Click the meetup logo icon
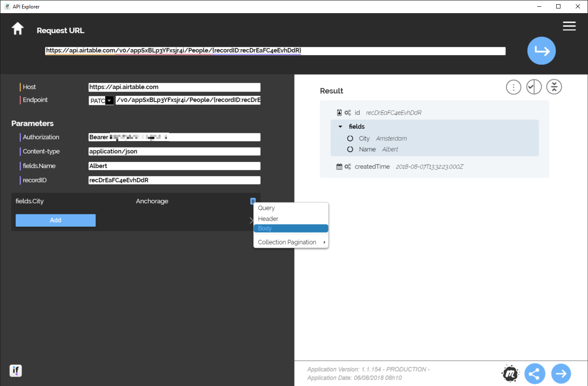The image size is (588, 386). 510,374
